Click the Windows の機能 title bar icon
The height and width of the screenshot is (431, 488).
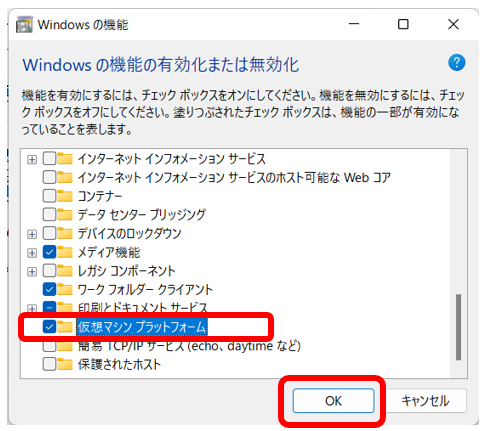coord(24,24)
